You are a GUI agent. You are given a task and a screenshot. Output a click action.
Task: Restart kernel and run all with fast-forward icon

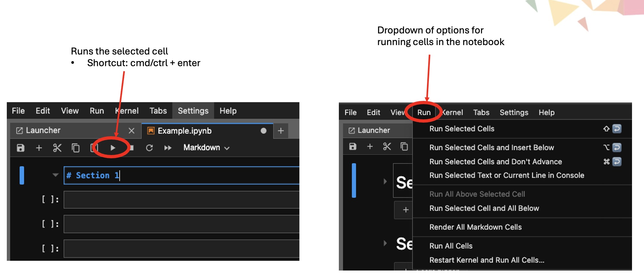point(168,148)
